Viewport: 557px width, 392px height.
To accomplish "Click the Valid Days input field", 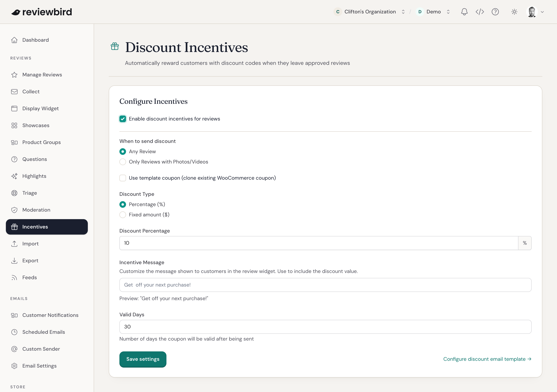I will click(x=325, y=327).
